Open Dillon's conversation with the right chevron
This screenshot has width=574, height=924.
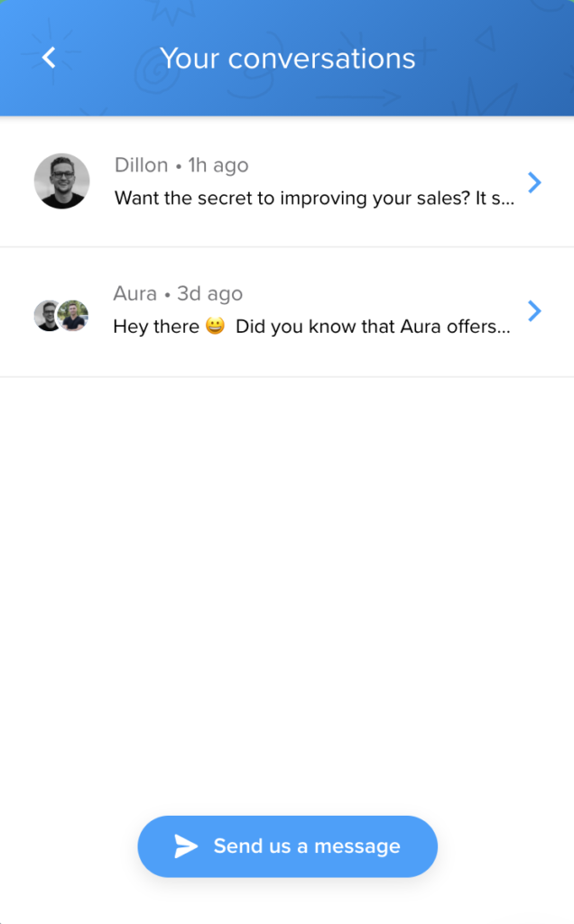tap(534, 183)
